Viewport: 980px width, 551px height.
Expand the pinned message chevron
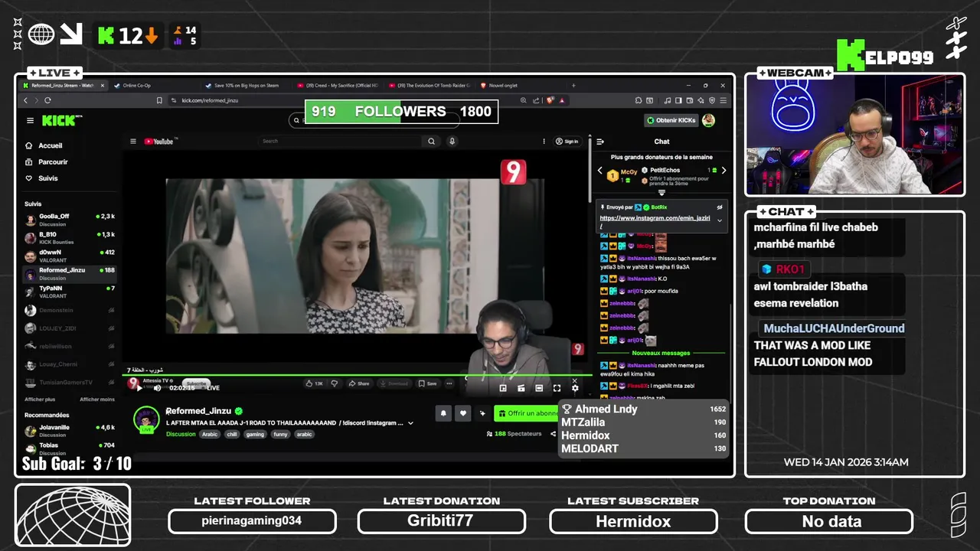point(719,220)
